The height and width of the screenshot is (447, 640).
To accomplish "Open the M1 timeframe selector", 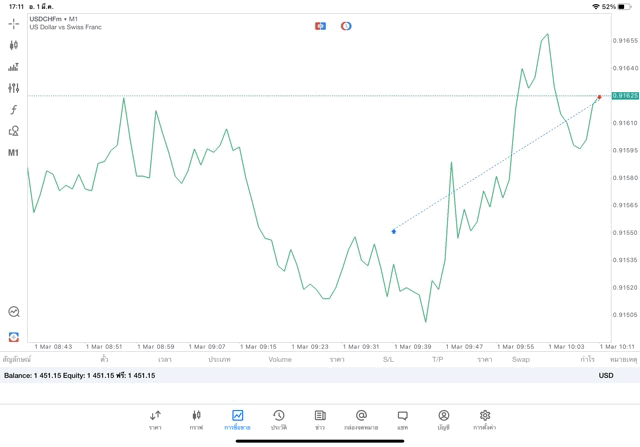I will point(14,153).
